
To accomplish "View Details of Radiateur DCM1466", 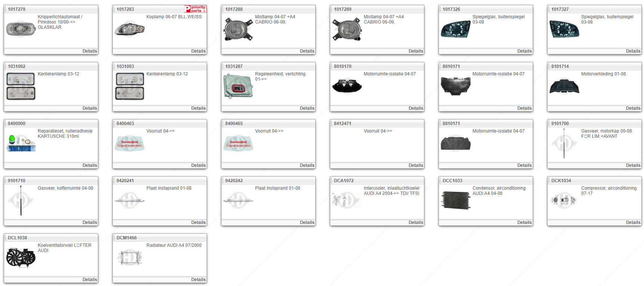I will (x=198, y=280).
